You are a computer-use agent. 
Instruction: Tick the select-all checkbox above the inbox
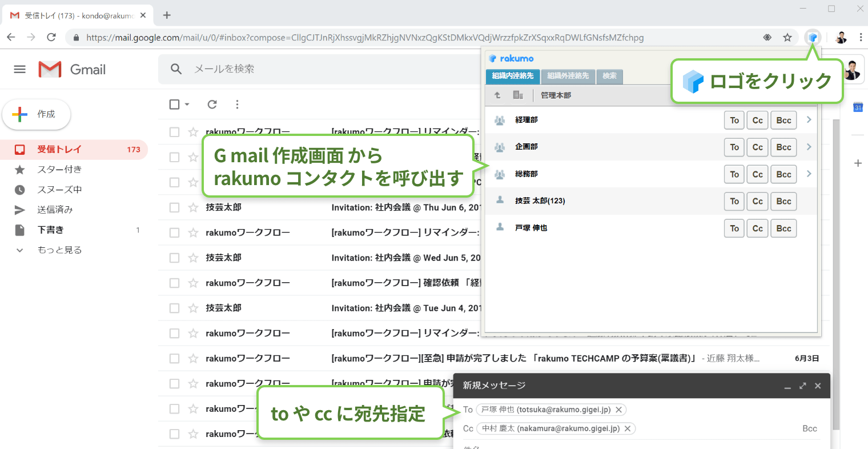point(174,104)
